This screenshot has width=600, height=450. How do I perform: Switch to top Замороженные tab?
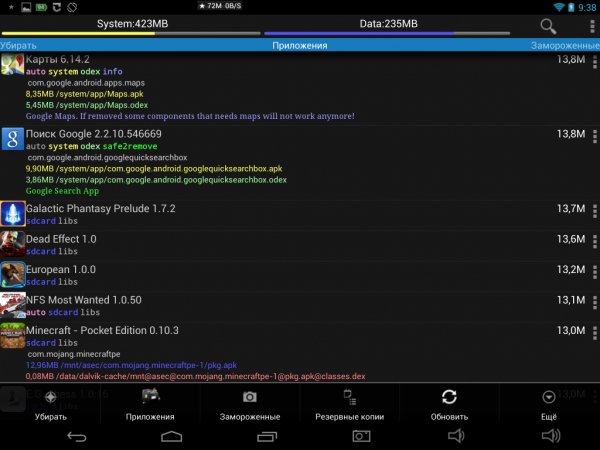pos(565,46)
